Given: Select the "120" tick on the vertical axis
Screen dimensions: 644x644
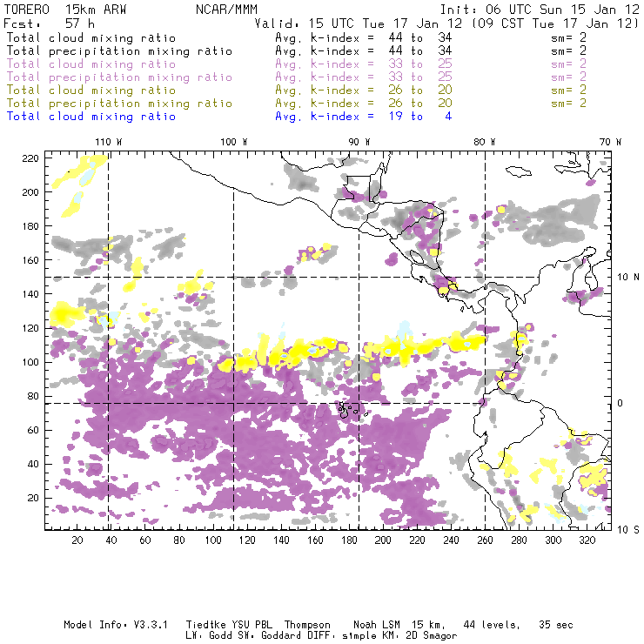Looking at the screenshot, I should point(30,328).
